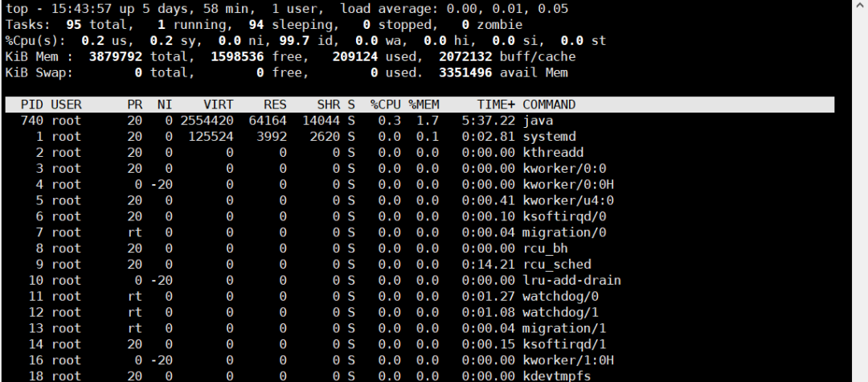Click the RES column header
This screenshot has height=382, width=868.
tap(276, 105)
